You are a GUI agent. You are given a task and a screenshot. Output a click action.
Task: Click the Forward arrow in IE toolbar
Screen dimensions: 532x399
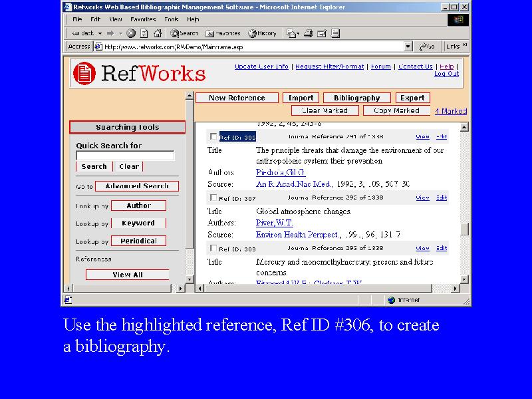tap(110, 33)
